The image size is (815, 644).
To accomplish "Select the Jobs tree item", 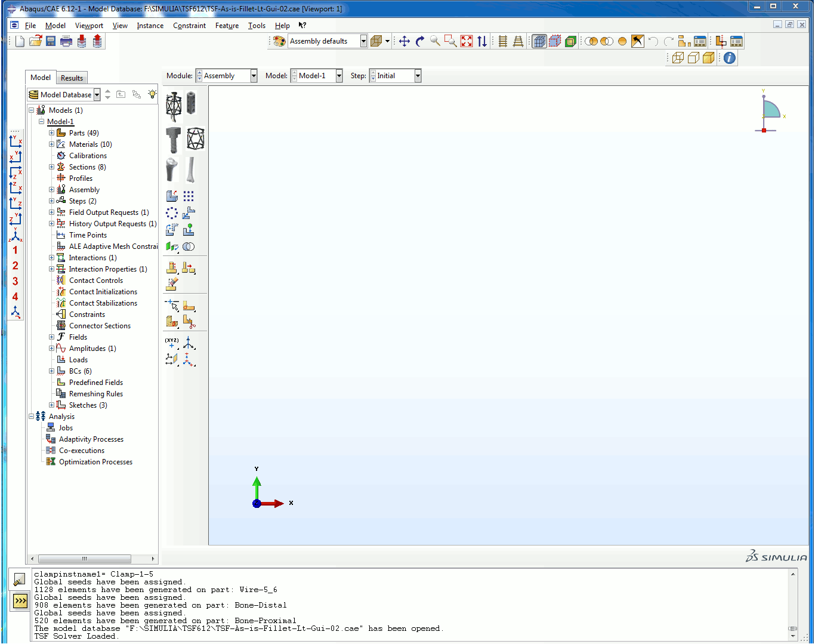I will pyautogui.click(x=66, y=428).
